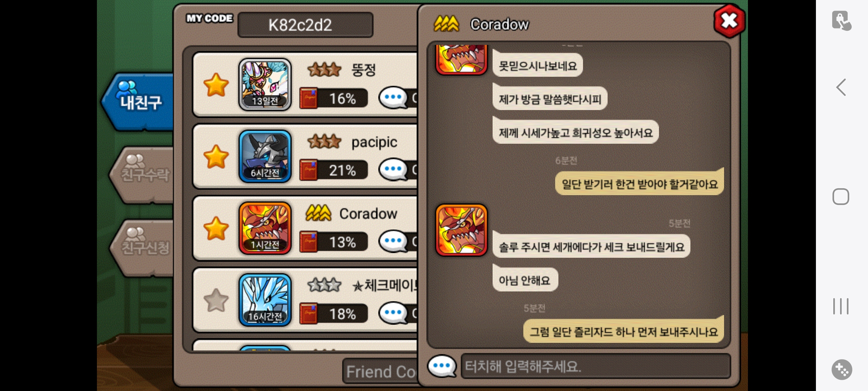
Task: Open pacipic's avatar thumbnail
Action: 265,156
